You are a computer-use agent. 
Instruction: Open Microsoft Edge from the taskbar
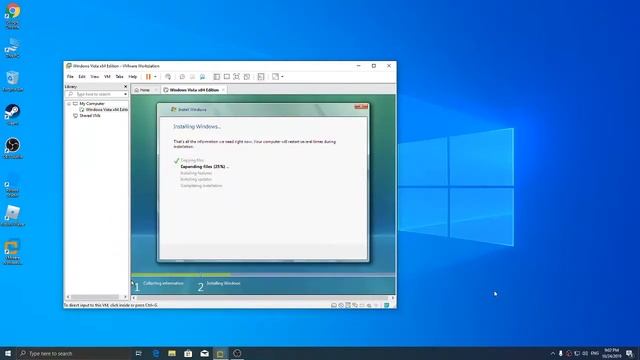click(156, 353)
